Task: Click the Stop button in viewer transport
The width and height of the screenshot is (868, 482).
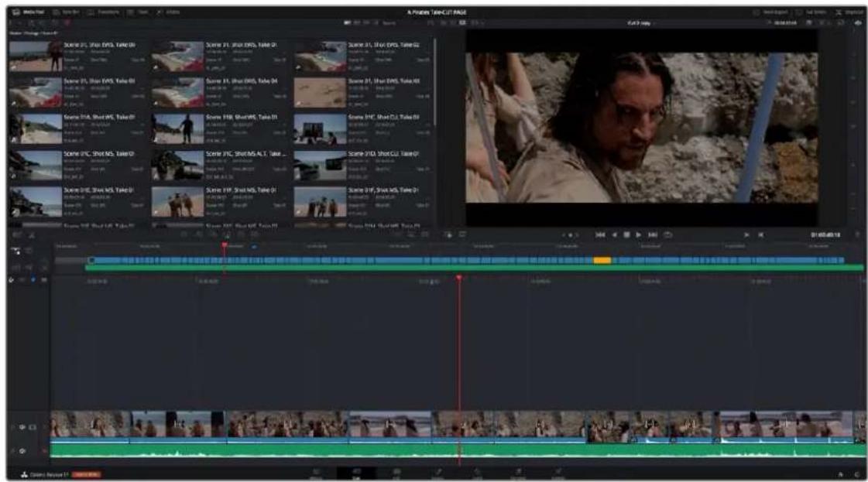Action: click(x=626, y=234)
